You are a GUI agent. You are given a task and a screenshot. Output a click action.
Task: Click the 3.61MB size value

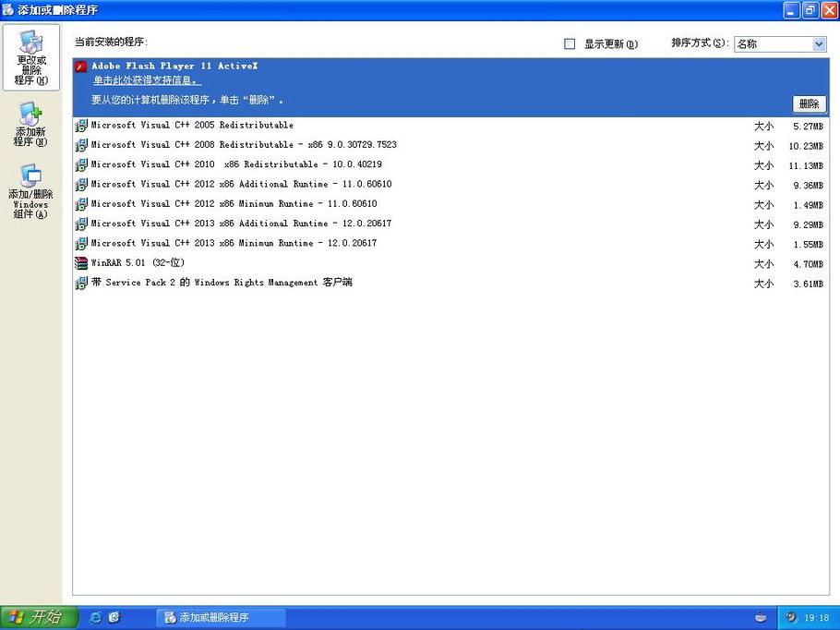808,284
